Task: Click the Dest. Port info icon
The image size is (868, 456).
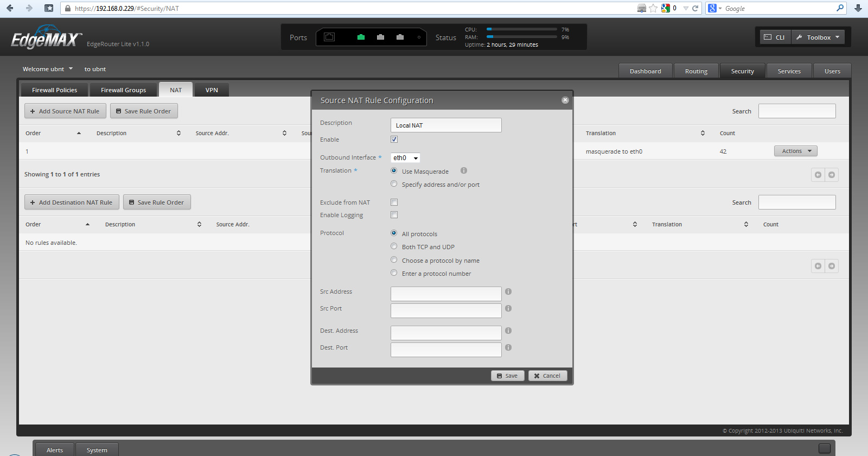Action: pyautogui.click(x=508, y=347)
